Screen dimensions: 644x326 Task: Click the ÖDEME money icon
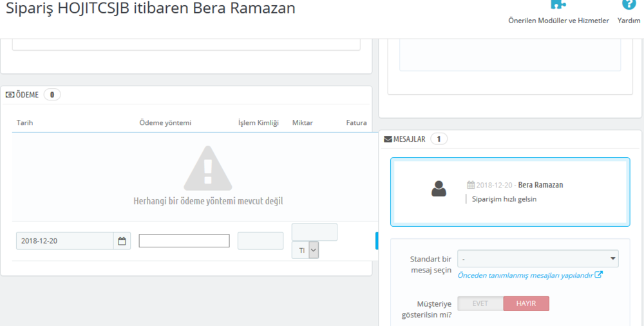coord(10,95)
